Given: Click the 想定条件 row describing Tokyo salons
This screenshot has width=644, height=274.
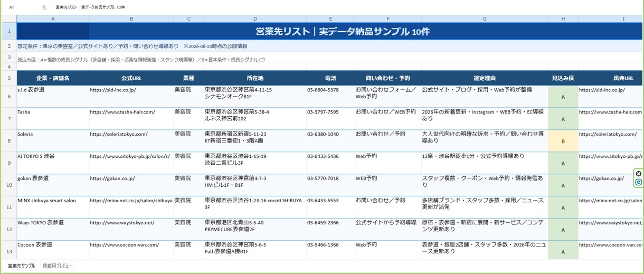Looking at the screenshot, I should [x=330, y=46].
